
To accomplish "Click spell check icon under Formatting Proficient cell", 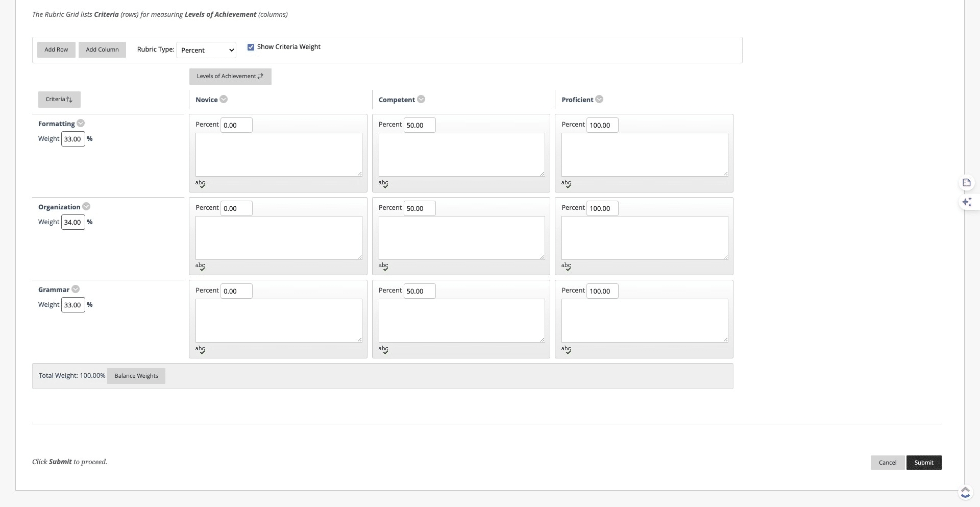I will pos(566,184).
